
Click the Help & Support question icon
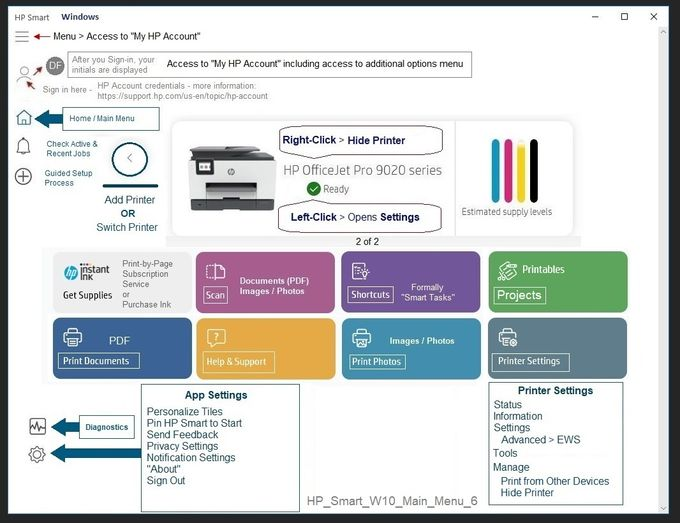pyautogui.click(x=216, y=337)
